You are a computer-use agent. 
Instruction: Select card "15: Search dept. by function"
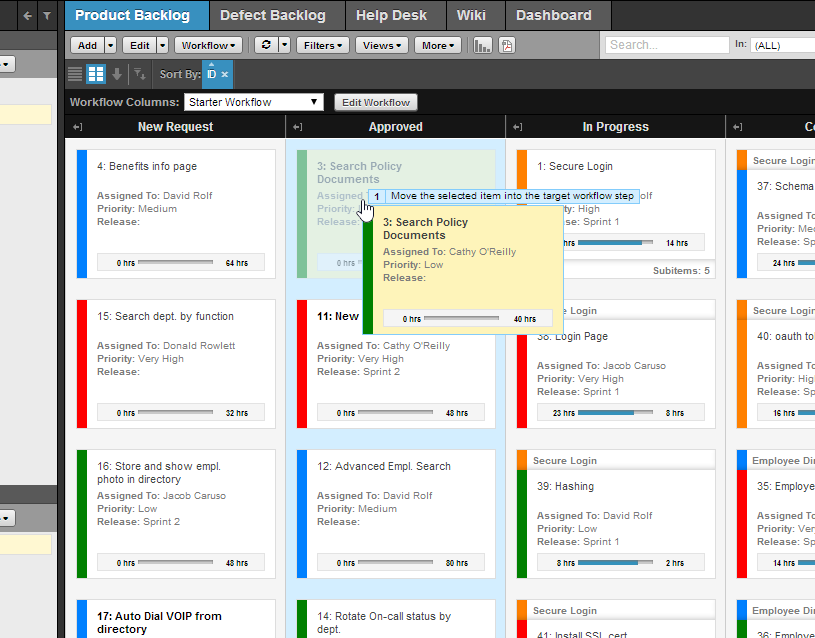coord(176,364)
